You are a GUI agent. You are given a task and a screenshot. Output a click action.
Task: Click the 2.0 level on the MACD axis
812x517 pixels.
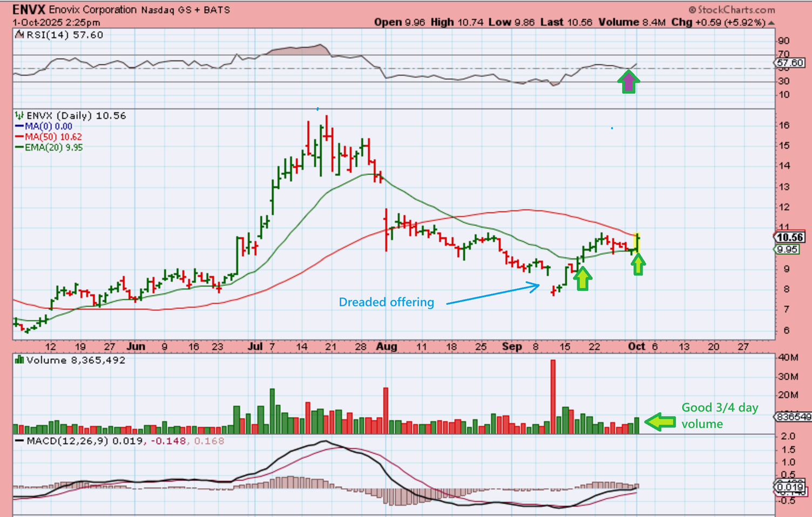[x=788, y=436]
